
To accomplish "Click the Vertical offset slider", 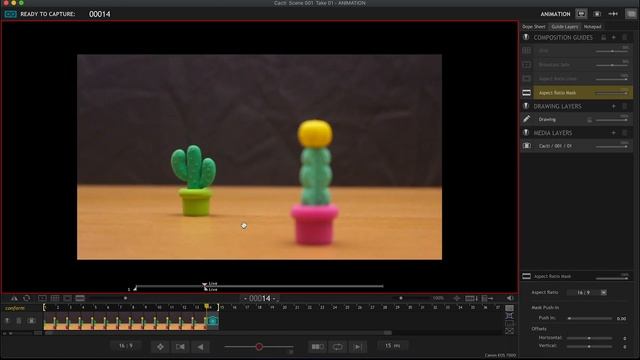I will click(x=589, y=346).
